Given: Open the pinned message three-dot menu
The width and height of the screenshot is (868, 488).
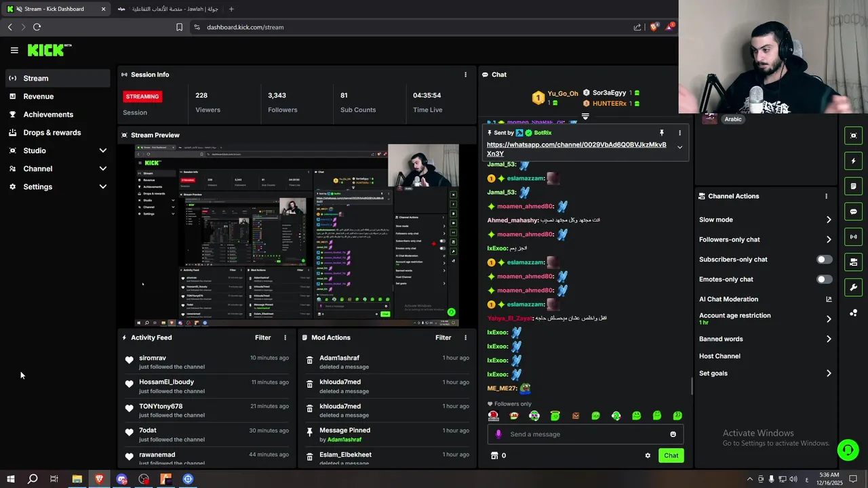Looking at the screenshot, I should click(x=679, y=133).
